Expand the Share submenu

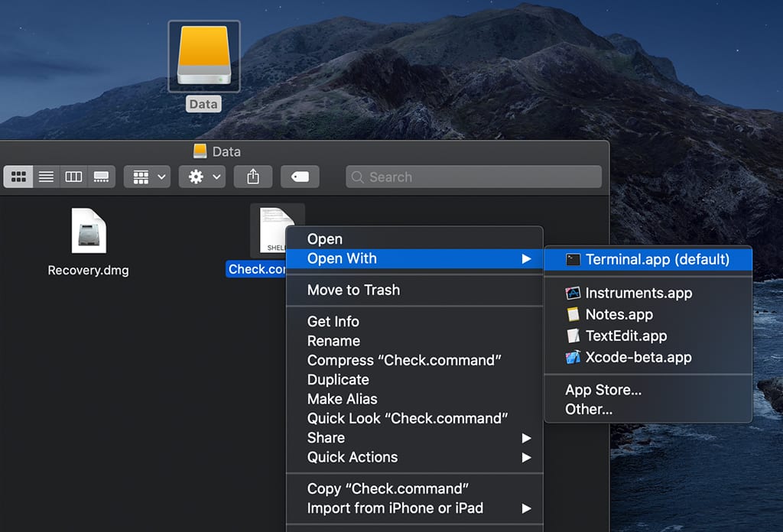pyautogui.click(x=414, y=438)
